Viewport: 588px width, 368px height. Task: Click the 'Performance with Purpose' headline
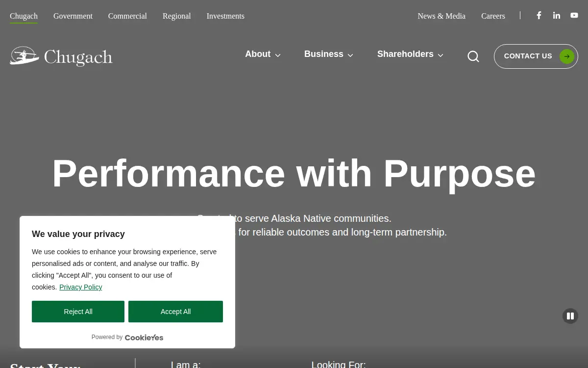tap(294, 173)
